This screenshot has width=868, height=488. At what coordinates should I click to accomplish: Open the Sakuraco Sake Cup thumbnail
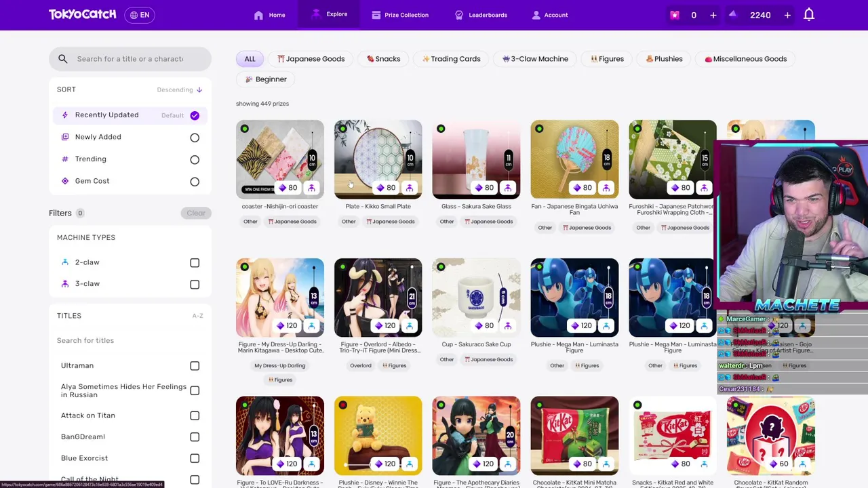click(x=476, y=298)
